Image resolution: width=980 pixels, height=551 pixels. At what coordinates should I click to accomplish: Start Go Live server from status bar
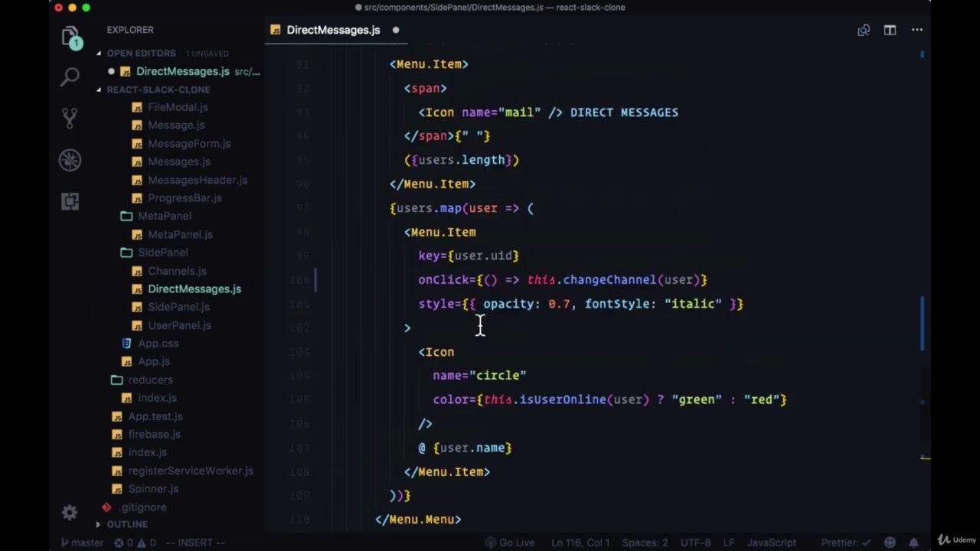[510, 543]
